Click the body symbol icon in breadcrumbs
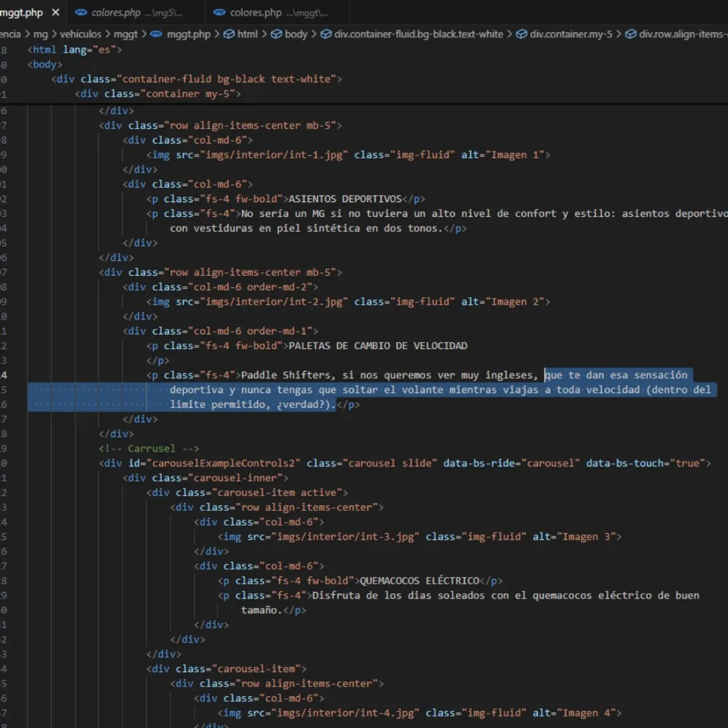This screenshot has width=728, height=728. [x=276, y=34]
